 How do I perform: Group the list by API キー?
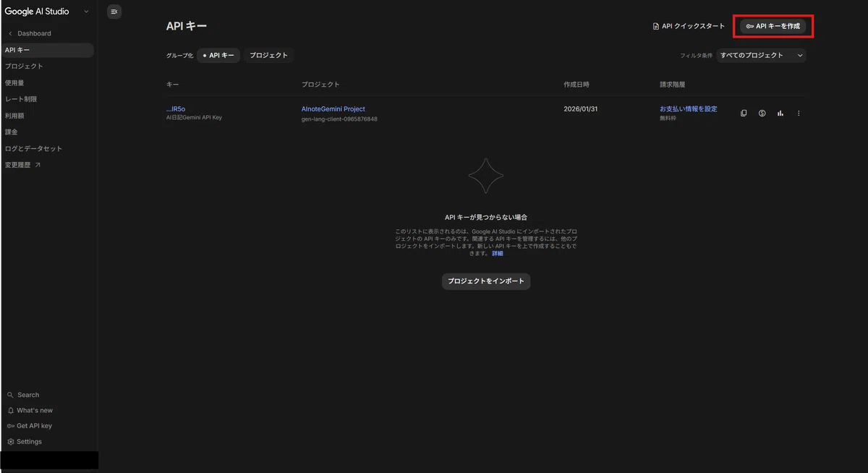[x=218, y=56]
